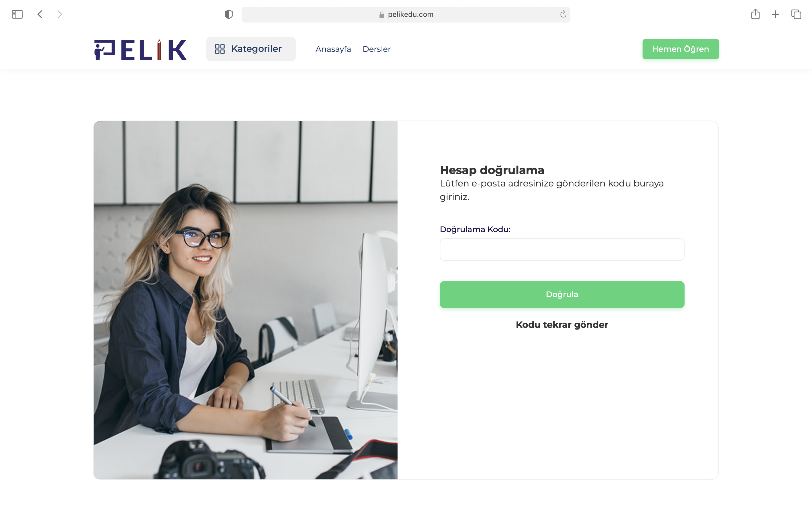The image size is (812, 507).
Task: Go back with the back arrow
Action: click(40, 14)
